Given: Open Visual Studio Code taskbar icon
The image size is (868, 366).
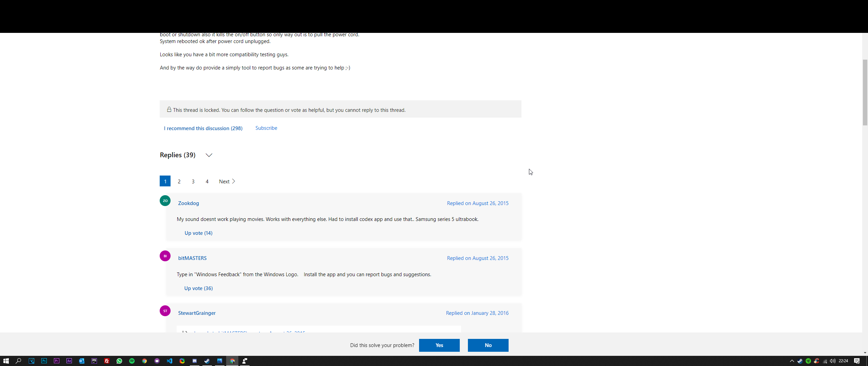Looking at the screenshot, I should point(170,361).
